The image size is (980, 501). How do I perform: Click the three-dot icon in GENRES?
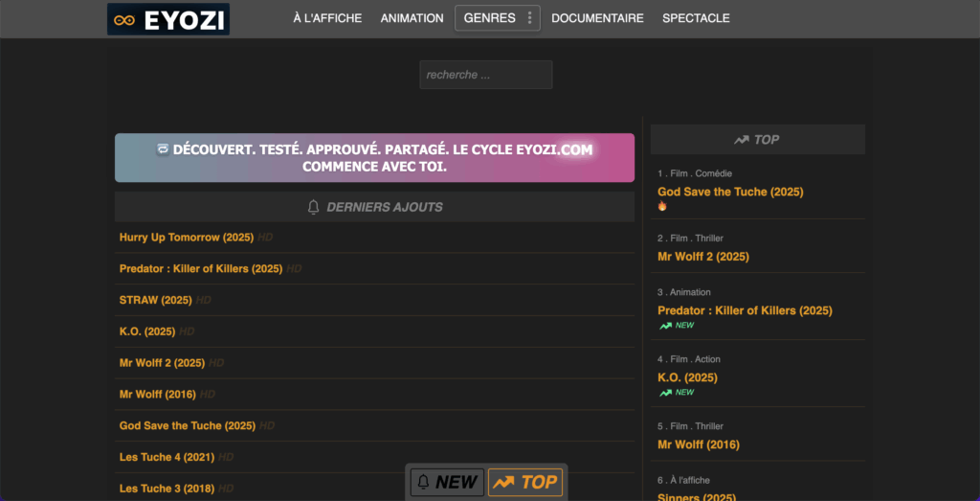529,18
